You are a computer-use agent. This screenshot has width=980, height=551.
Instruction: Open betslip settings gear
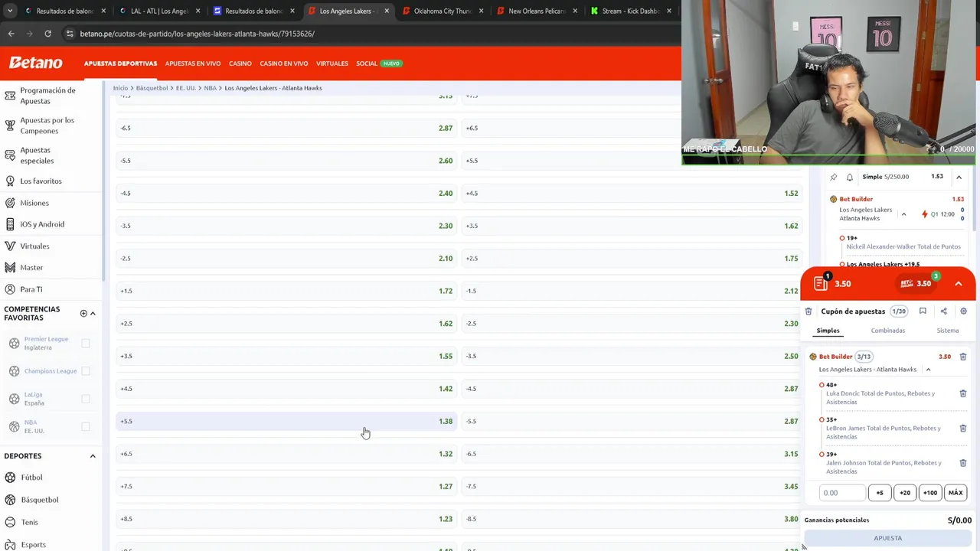[x=963, y=311]
